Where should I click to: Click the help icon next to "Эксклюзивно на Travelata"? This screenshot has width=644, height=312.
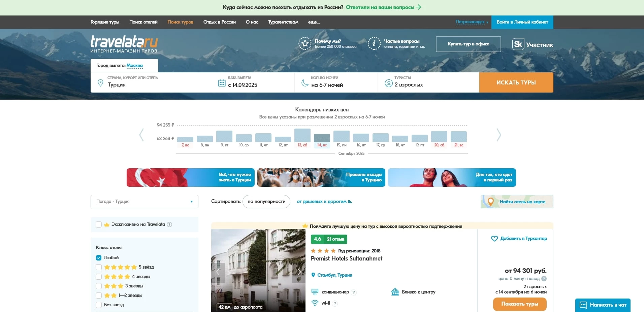coord(169,224)
